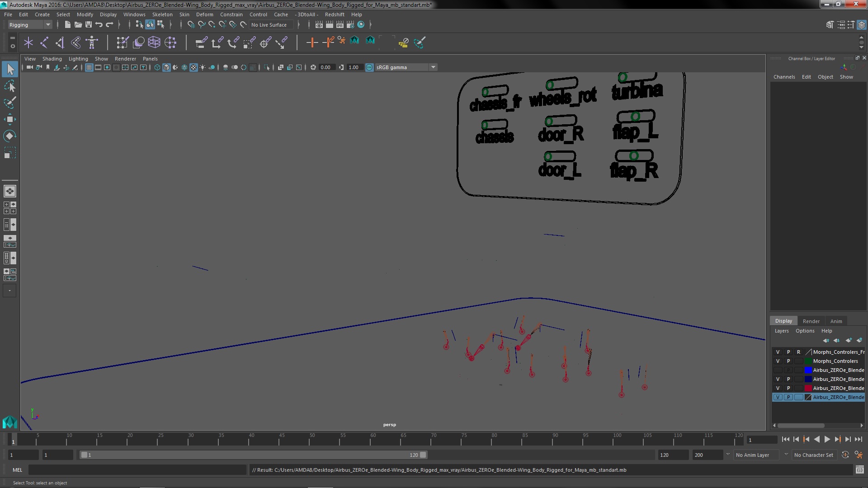Open the shelf settings gear menu

[12, 46]
